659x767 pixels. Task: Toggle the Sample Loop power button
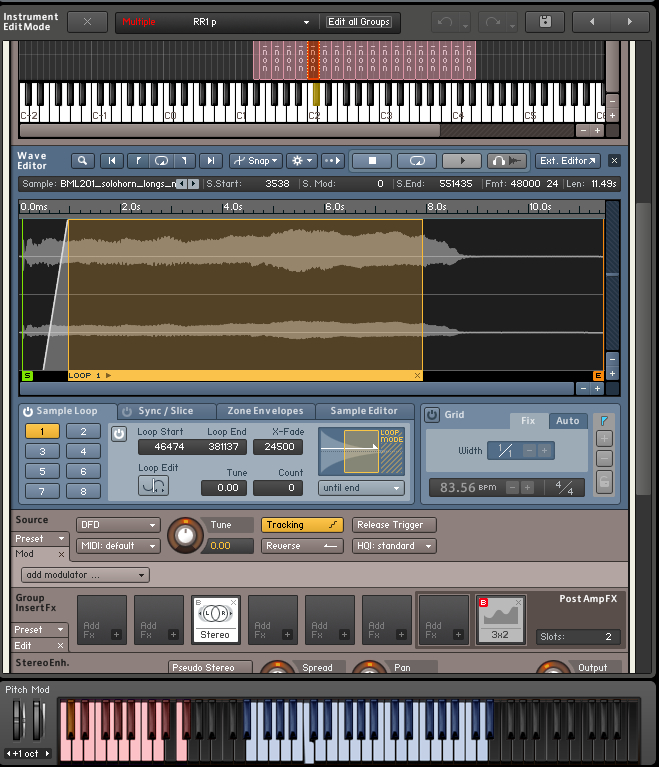point(28,411)
